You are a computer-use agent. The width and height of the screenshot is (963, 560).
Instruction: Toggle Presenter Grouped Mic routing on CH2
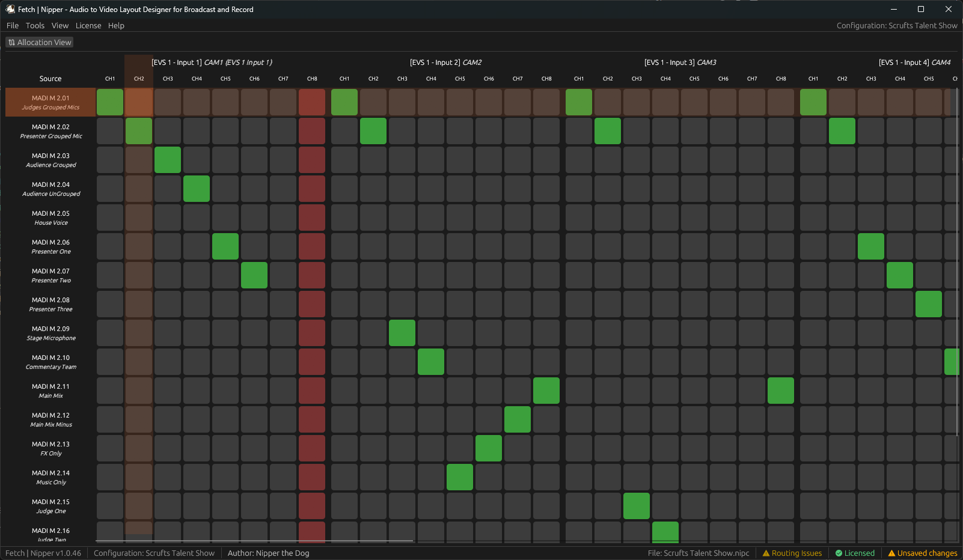click(139, 131)
